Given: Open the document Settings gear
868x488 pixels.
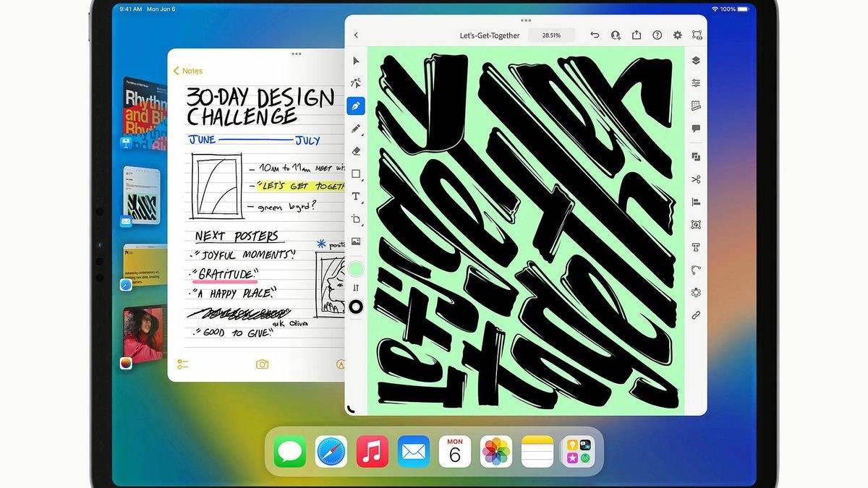Looking at the screenshot, I should point(677,35).
